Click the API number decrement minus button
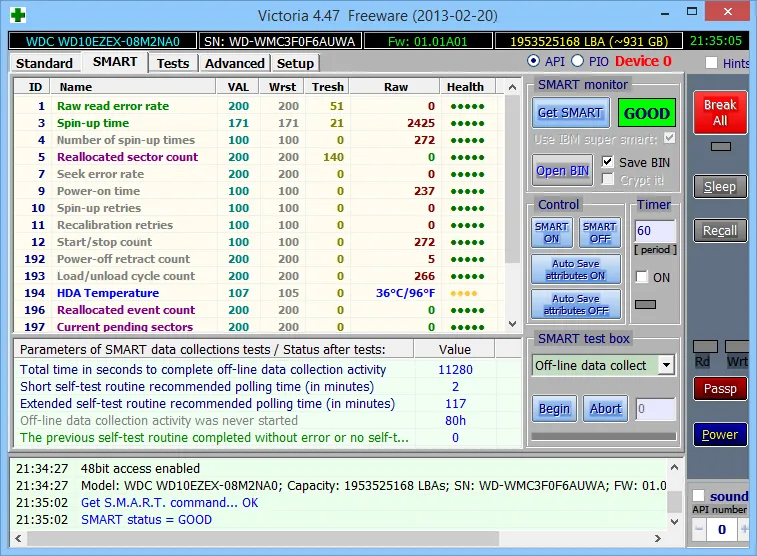The height and width of the screenshot is (556, 757). 699,529
